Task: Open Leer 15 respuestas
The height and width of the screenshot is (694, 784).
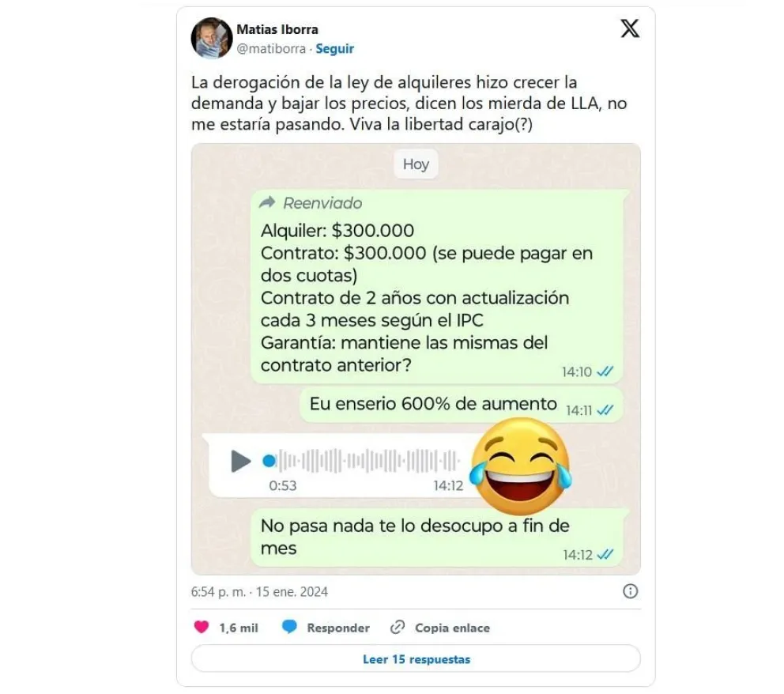Action: pyautogui.click(x=416, y=658)
